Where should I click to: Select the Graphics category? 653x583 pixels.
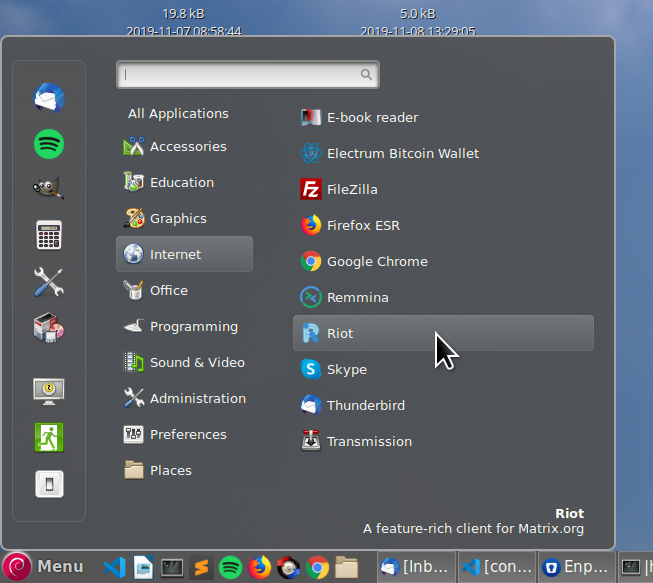[x=177, y=219]
